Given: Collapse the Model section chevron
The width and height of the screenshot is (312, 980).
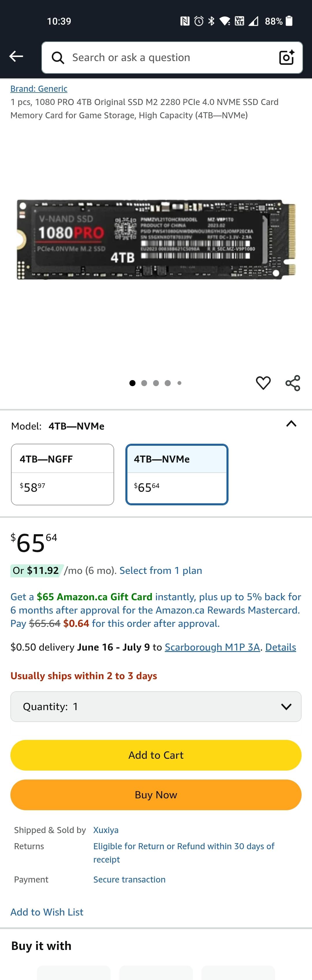Looking at the screenshot, I should 291,424.
